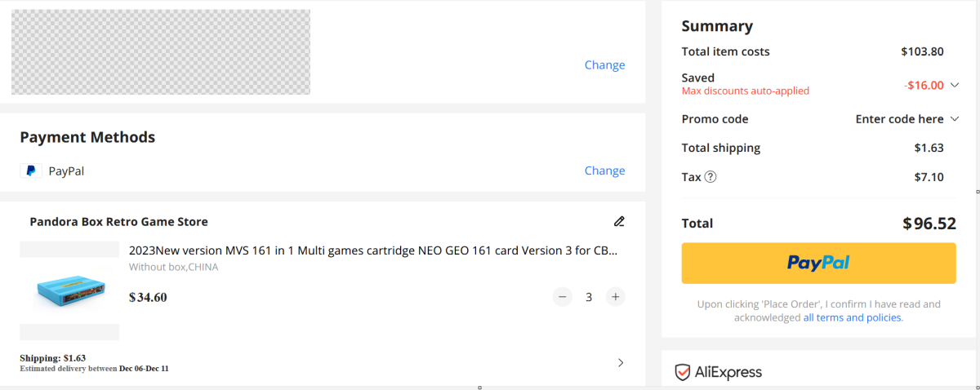
Task: Expand the Saved discounts chevron
Action: click(954, 85)
